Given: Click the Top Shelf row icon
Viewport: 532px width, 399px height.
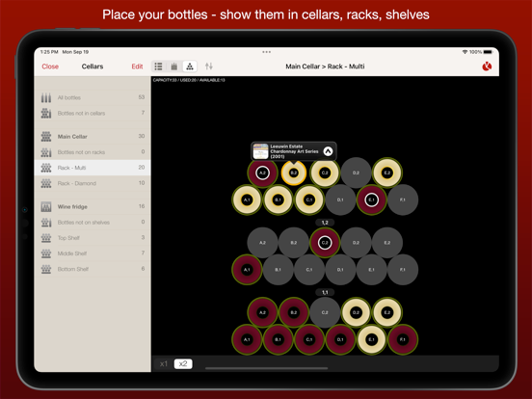Looking at the screenshot, I should (x=46, y=238).
